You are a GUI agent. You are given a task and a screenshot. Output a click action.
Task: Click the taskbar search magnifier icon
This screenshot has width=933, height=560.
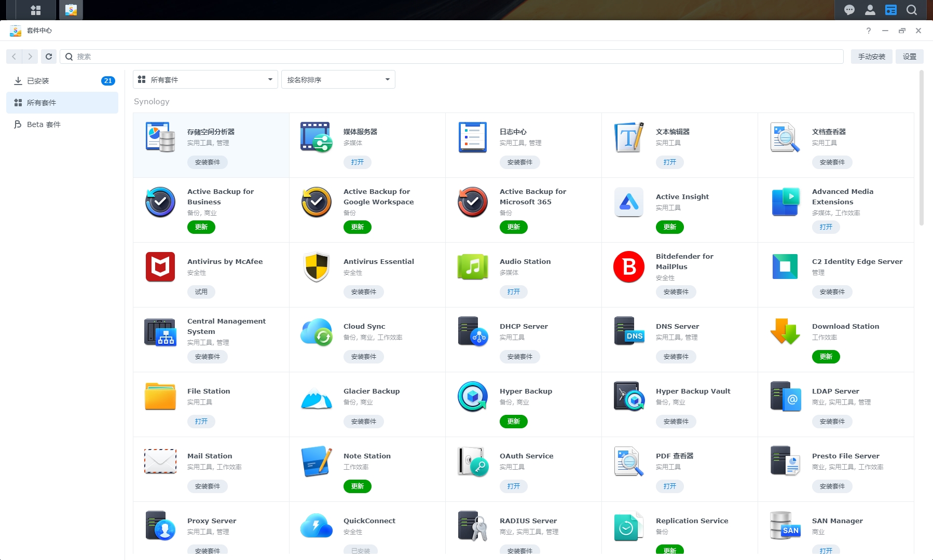click(x=912, y=10)
